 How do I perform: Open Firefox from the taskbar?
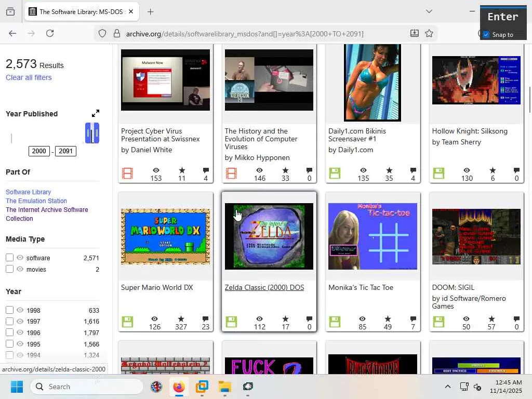(x=179, y=387)
